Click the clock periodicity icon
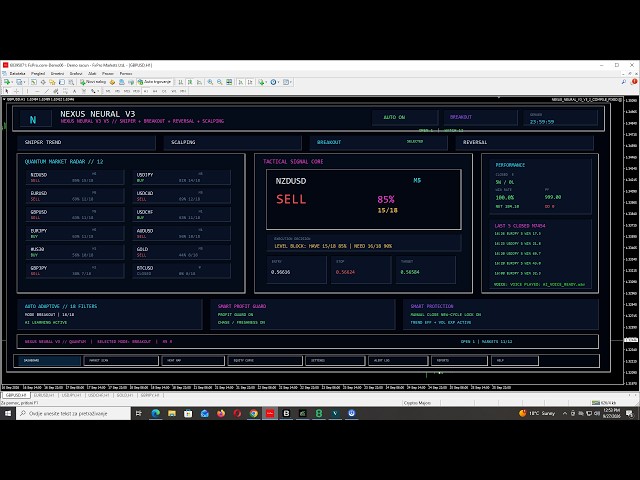 [273, 82]
